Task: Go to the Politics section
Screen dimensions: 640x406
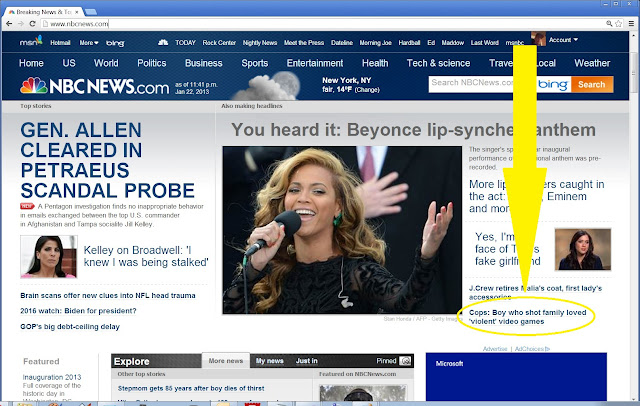Action: click(152, 63)
